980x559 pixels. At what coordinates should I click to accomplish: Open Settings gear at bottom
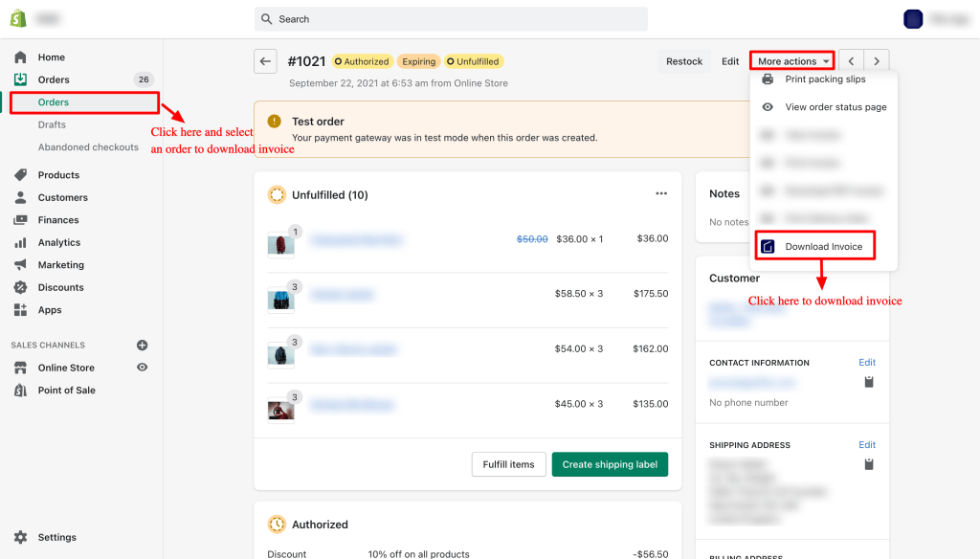21,537
